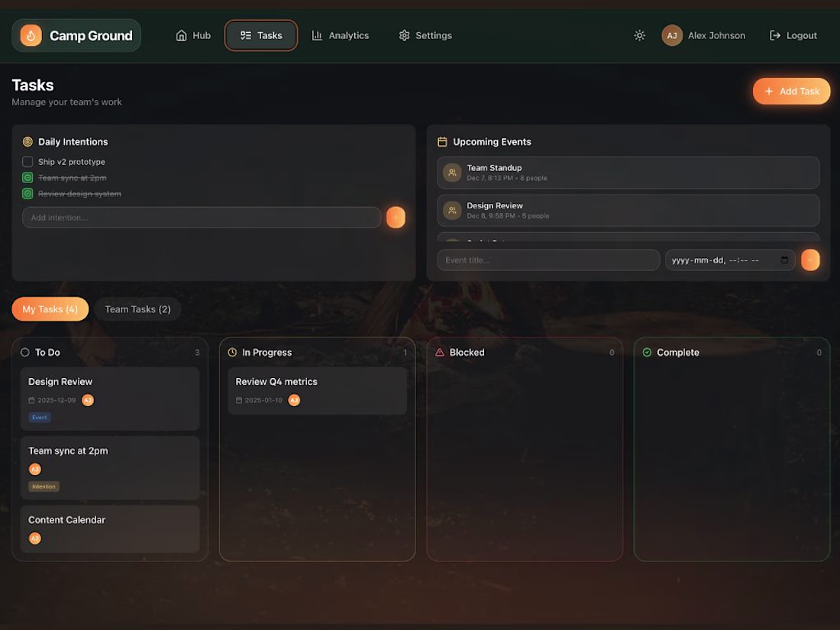Open the Design Review task card
The height and width of the screenshot is (630, 840).
click(x=110, y=399)
